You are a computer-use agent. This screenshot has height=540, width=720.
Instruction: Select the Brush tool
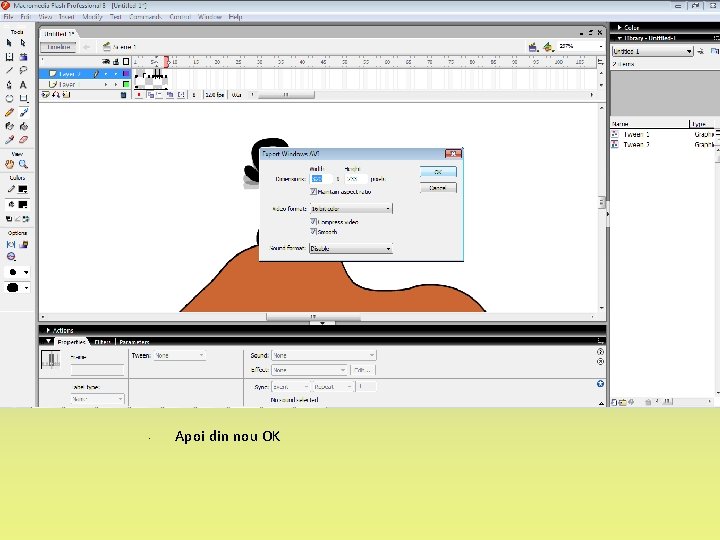[x=23, y=112]
